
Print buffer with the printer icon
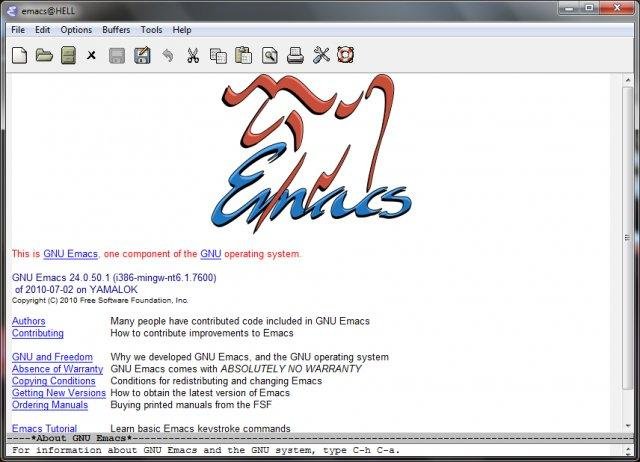295,55
